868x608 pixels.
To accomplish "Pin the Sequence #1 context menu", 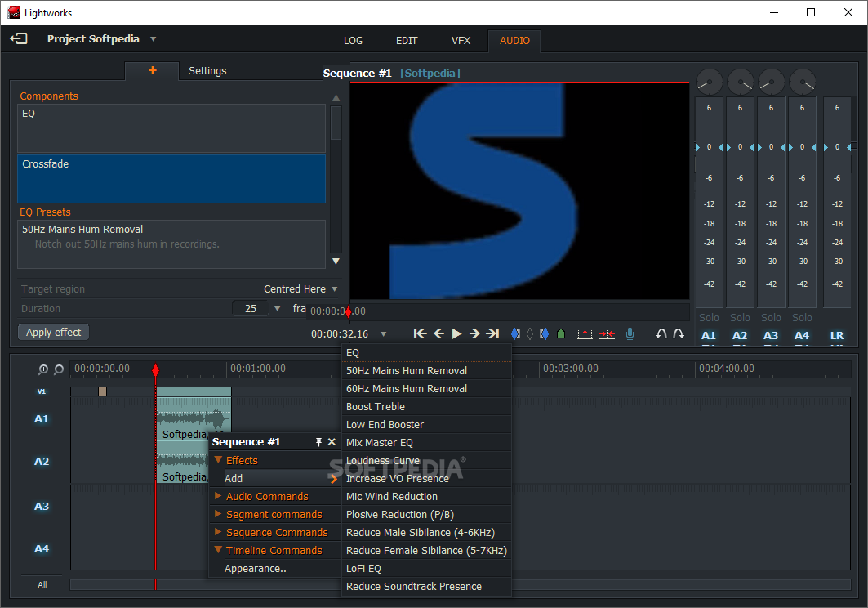I will point(318,442).
